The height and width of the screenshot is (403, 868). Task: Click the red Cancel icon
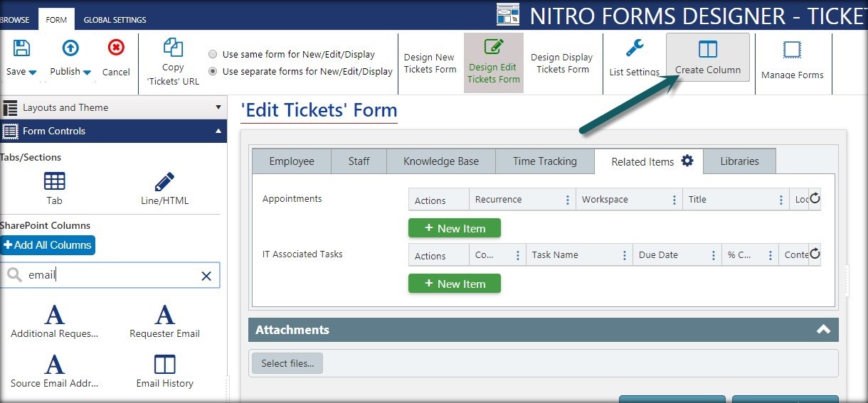(115, 48)
